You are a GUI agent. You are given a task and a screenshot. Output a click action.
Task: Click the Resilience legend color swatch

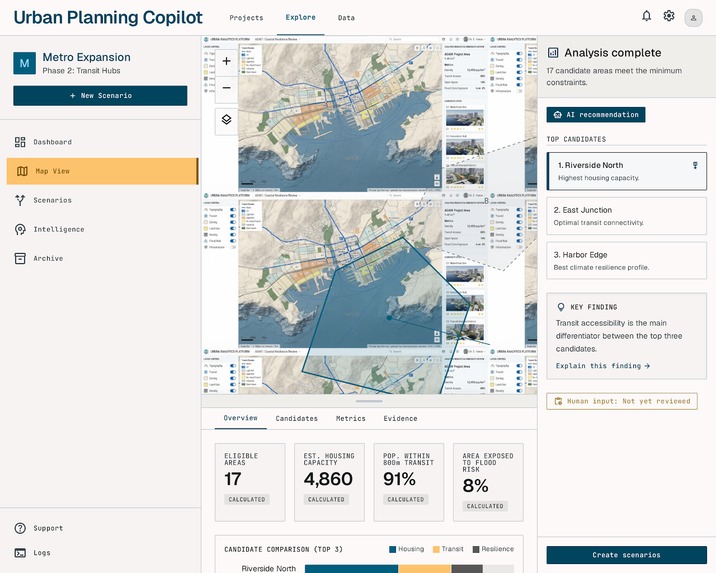pyautogui.click(x=476, y=549)
